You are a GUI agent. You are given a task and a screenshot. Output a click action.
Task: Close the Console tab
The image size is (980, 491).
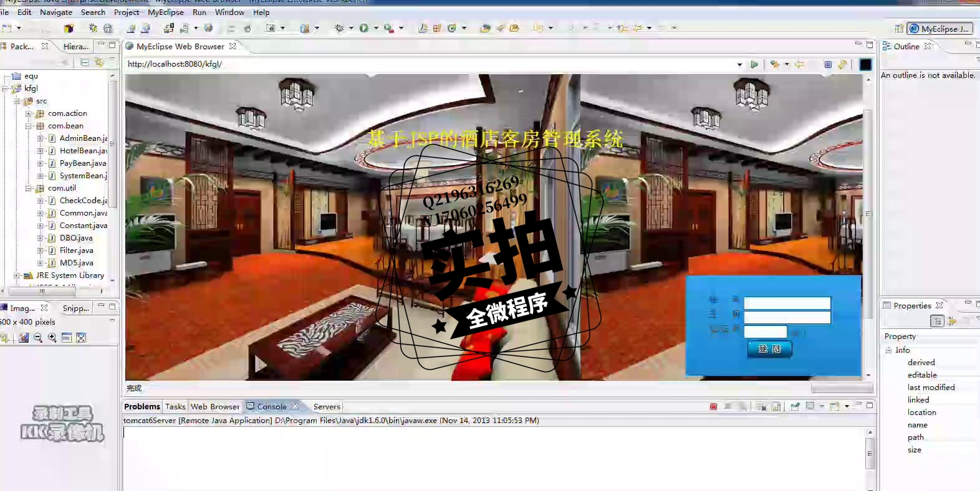(295, 406)
